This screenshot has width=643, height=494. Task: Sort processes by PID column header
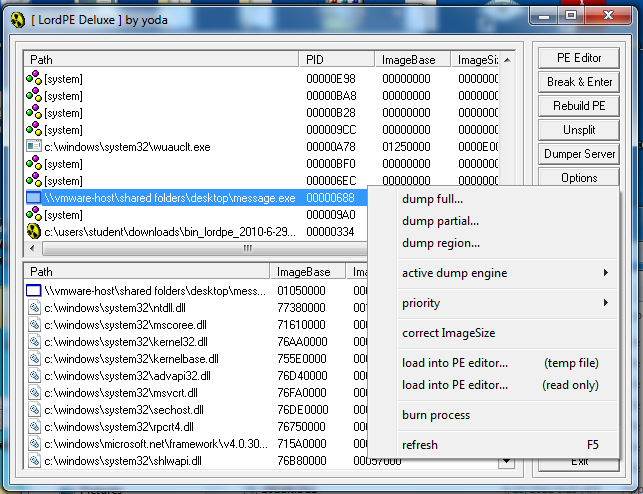point(336,60)
